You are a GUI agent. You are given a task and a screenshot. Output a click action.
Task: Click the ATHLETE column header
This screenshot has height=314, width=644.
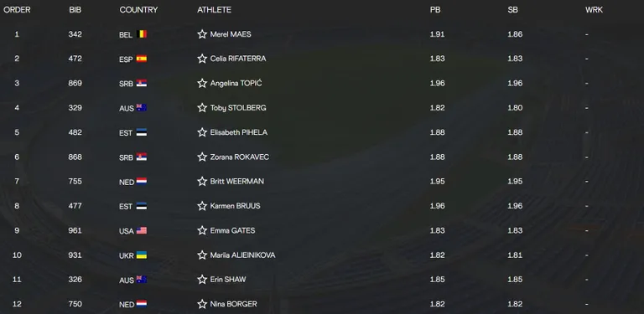pyautogui.click(x=214, y=10)
